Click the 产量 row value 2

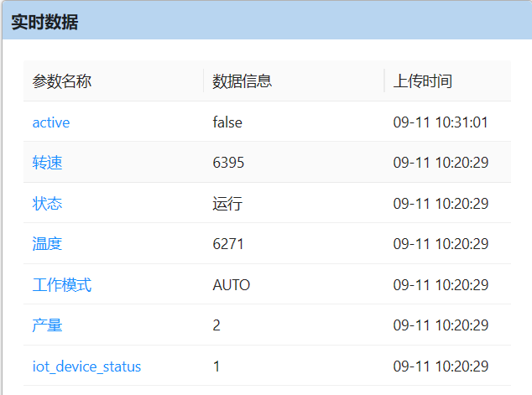tap(216, 325)
